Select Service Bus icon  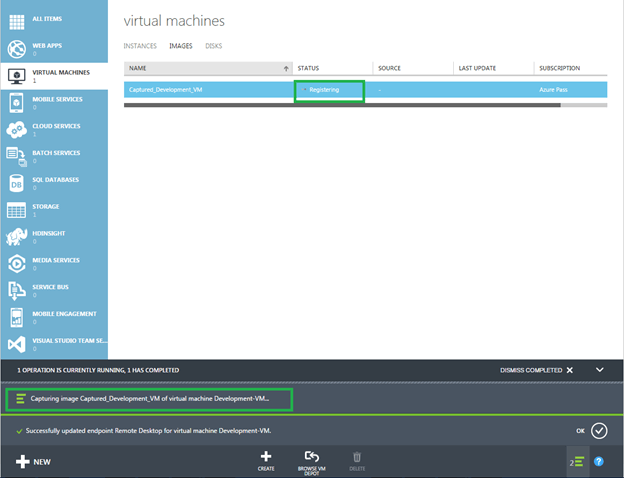click(x=17, y=291)
